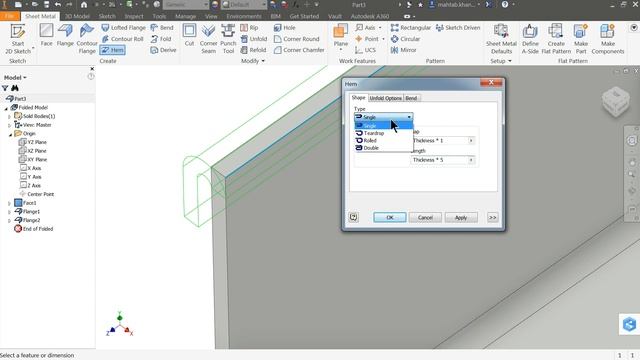Select the Corner Round tool

[x=296, y=39]
